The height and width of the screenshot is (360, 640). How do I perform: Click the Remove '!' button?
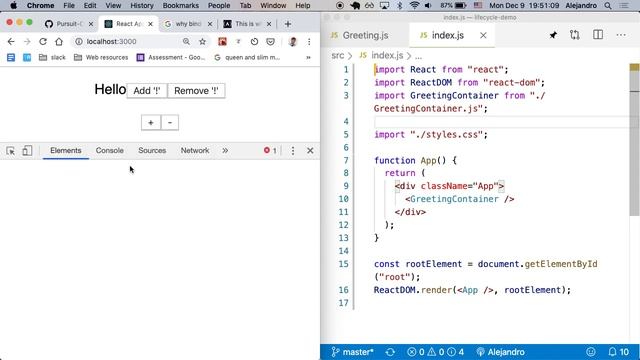click(x=196, y=91)
